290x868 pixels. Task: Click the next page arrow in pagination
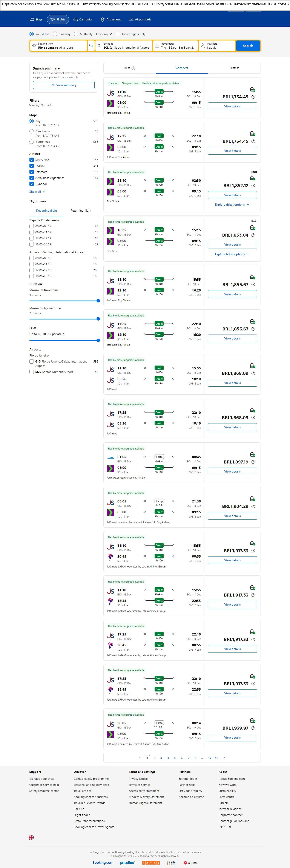click(224, 758)
